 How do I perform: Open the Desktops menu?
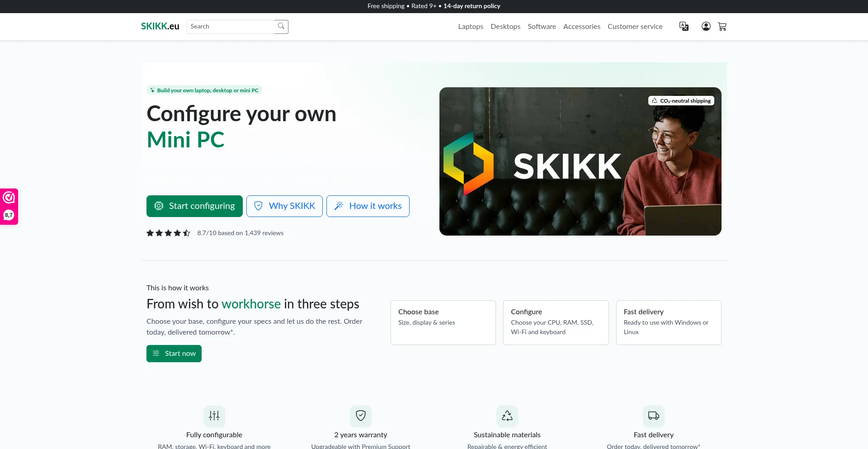pyautogui.click(x=505, y=27)
